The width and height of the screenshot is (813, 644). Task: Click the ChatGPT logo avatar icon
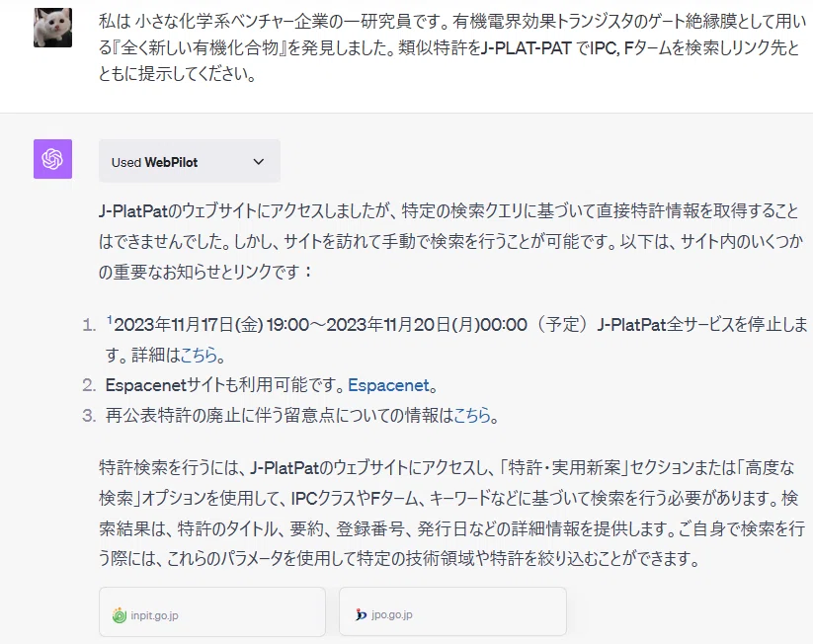click(x=53, y=159)
